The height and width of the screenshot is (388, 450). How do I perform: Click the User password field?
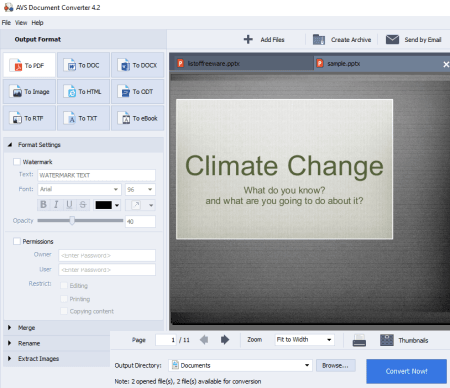pos(107,270)
